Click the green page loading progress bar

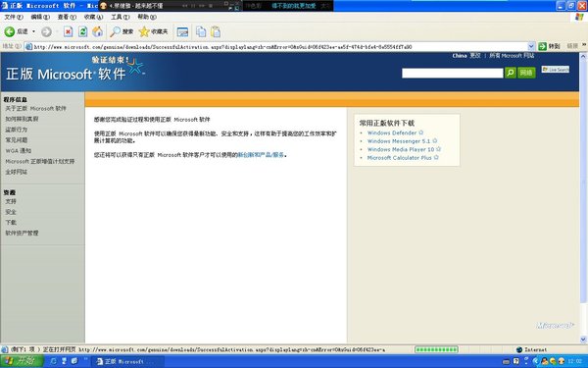pyautogui.click(x=436, y=349)
